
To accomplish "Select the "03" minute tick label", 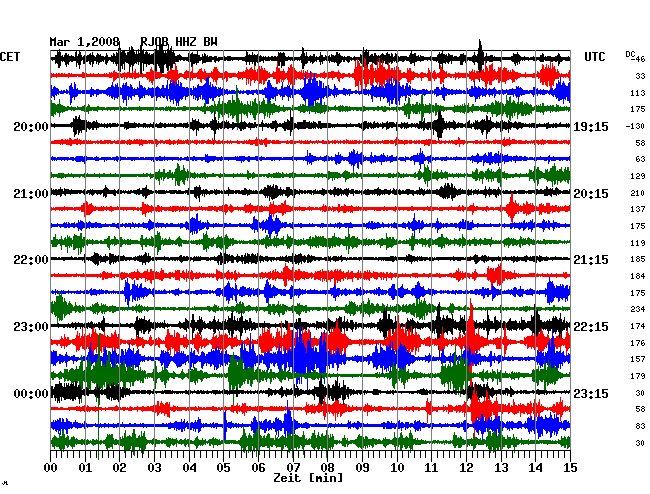I will pos(154,467).
